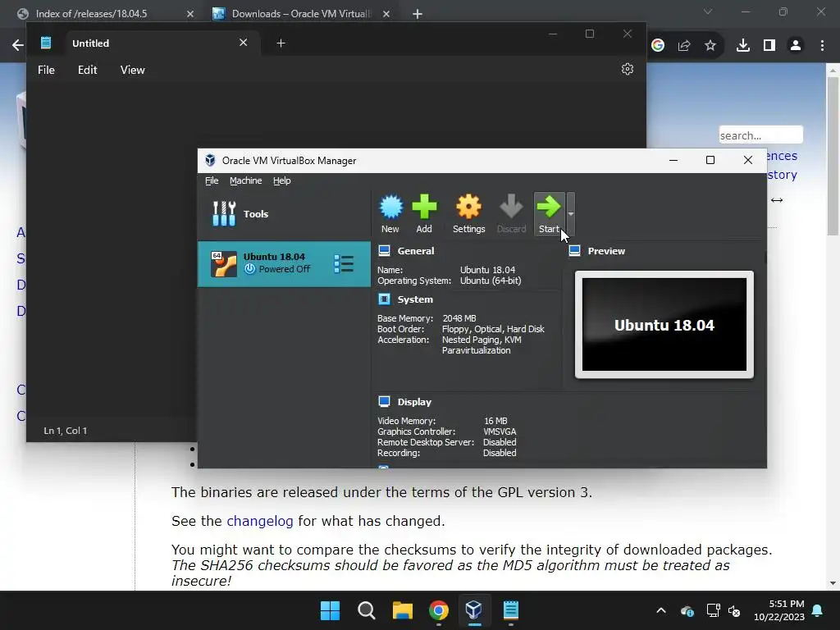Toggle Chrome side panel icon

[x=769, y=46]
